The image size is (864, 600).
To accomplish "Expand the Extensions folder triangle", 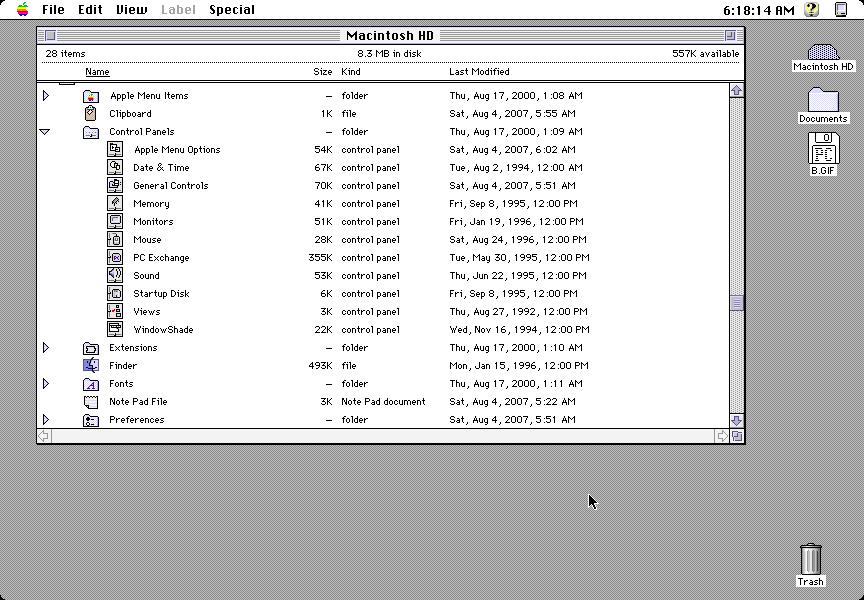I will (46, 348).
